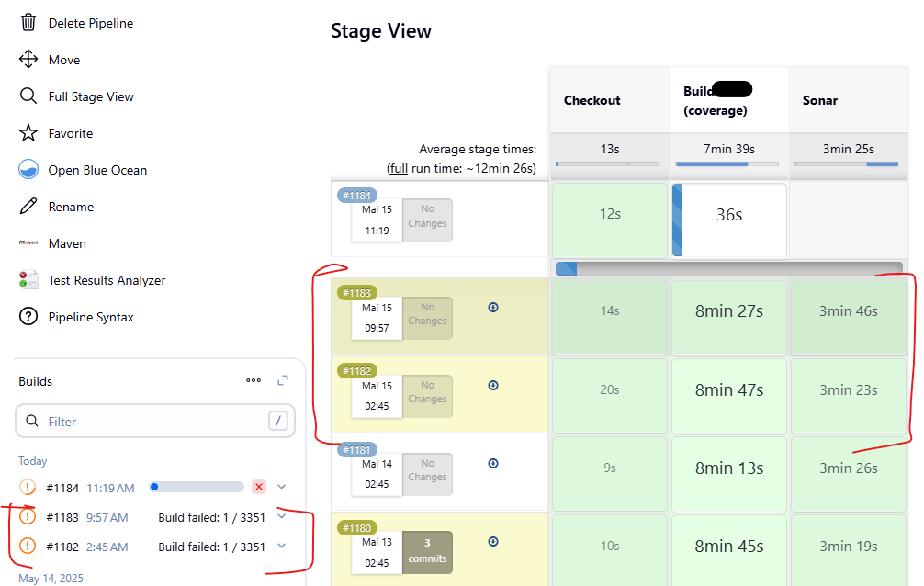924x586 pixels.
Task: Expand dropdown chevron for build #1184
Action: click(x=281, y=487)
